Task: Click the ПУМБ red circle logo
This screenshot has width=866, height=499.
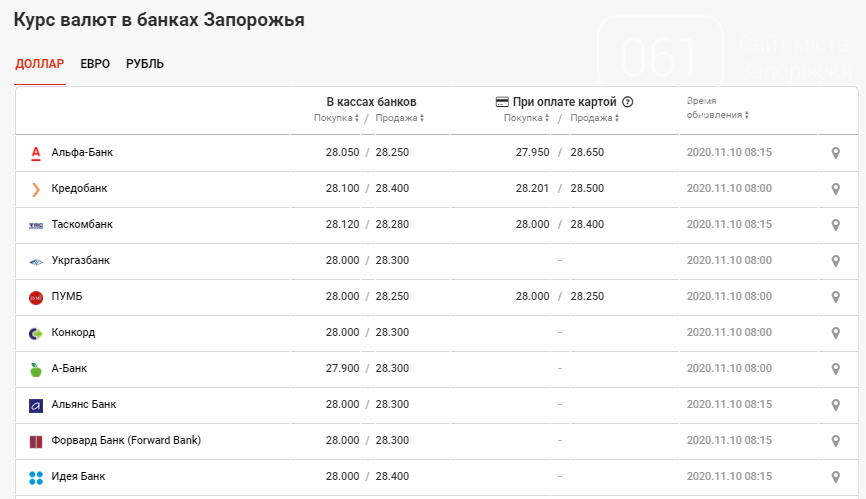Action: 36,298
